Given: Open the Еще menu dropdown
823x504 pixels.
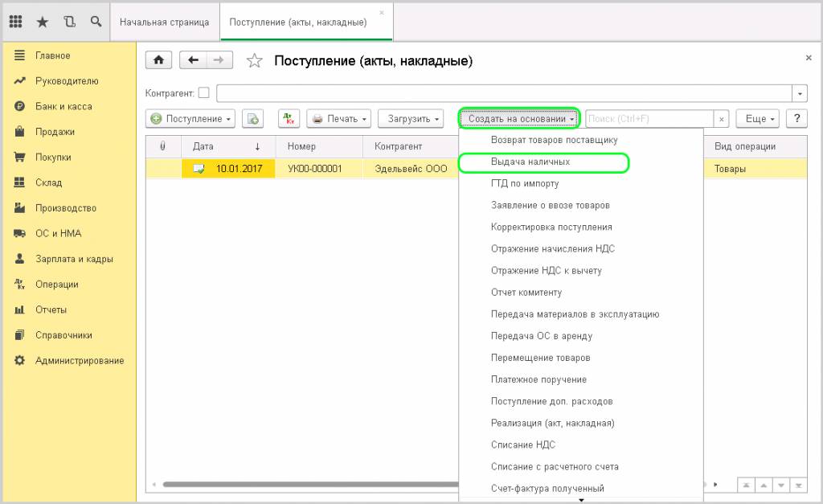Looking at the screenshot, I should [x=757, y=119].
